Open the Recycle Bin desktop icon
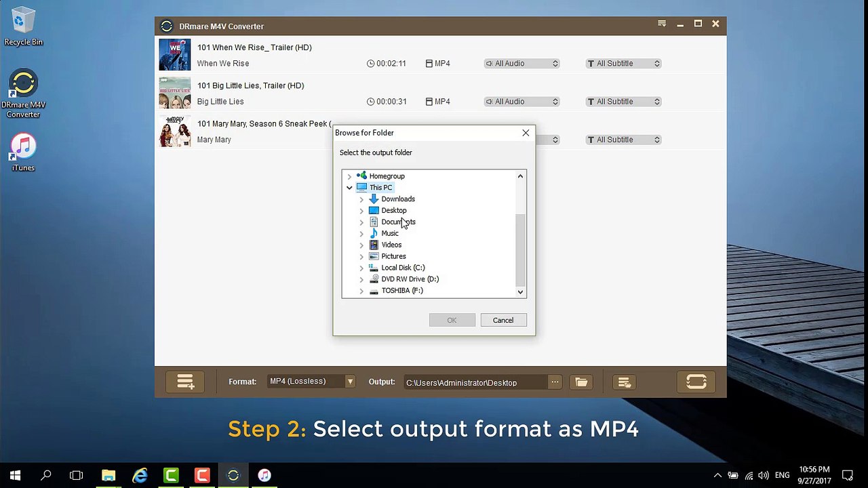 23,27
